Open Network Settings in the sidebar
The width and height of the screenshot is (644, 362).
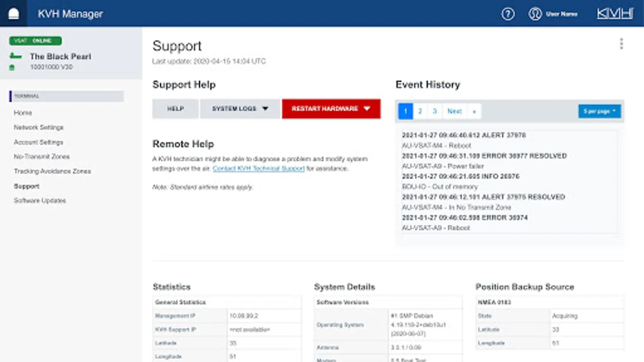(39, 128)
